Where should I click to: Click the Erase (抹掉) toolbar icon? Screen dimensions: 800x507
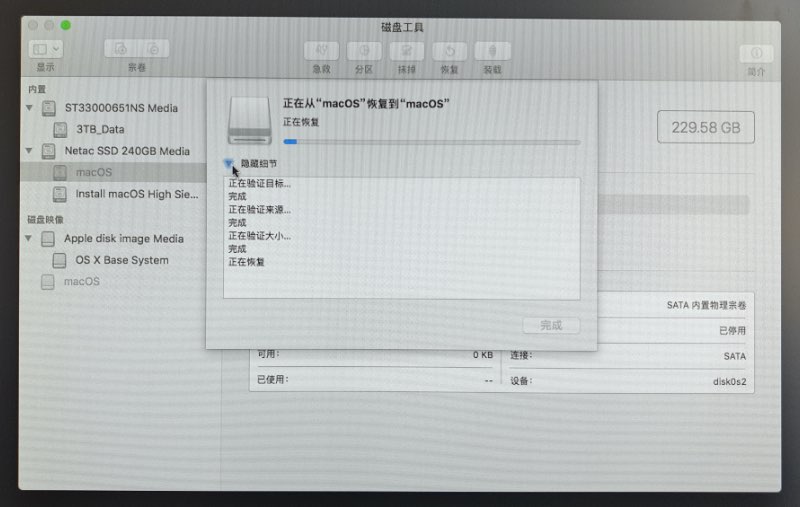[407, 51]
